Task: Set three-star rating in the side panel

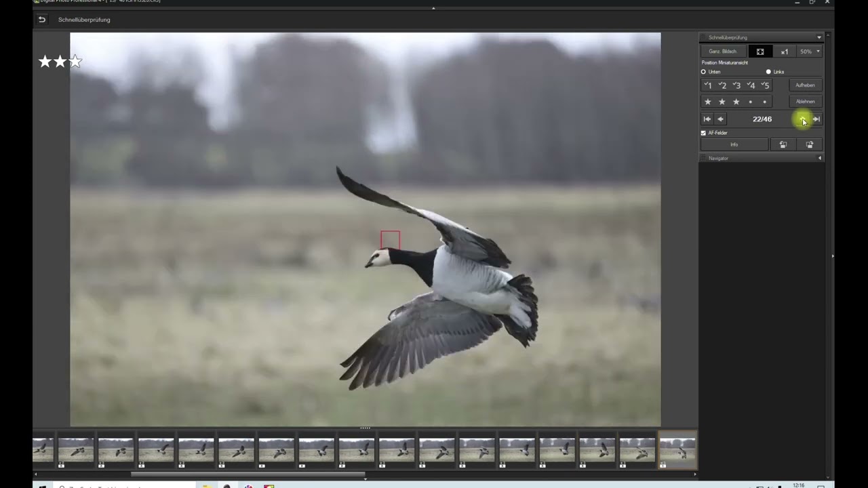Action: pos(736,102)
